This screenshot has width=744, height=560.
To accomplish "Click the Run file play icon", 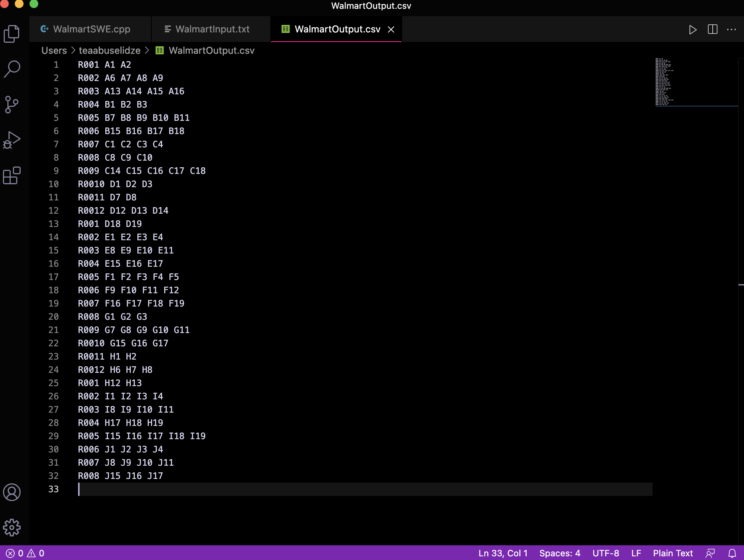I will (694, 29).
